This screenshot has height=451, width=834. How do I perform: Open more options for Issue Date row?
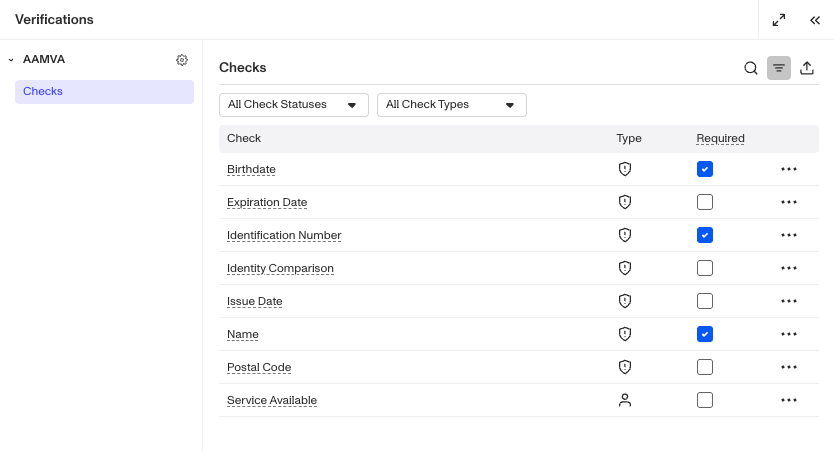pos(789,301)
